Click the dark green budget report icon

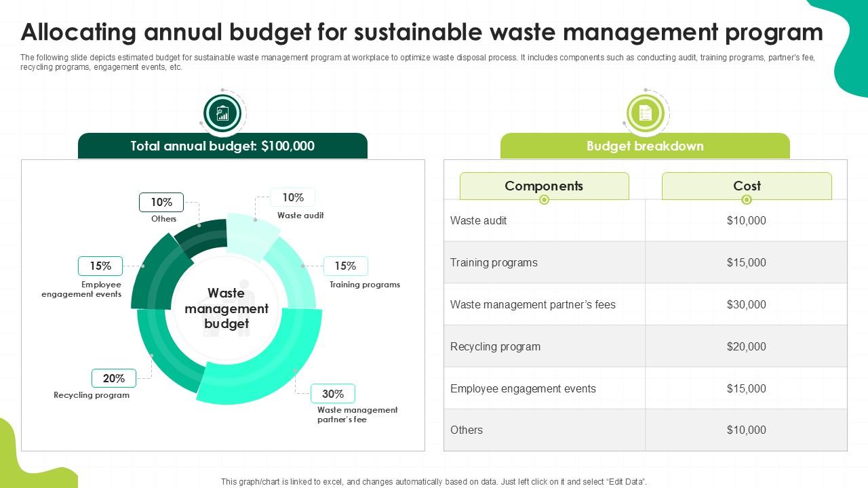tap(222, 113)
